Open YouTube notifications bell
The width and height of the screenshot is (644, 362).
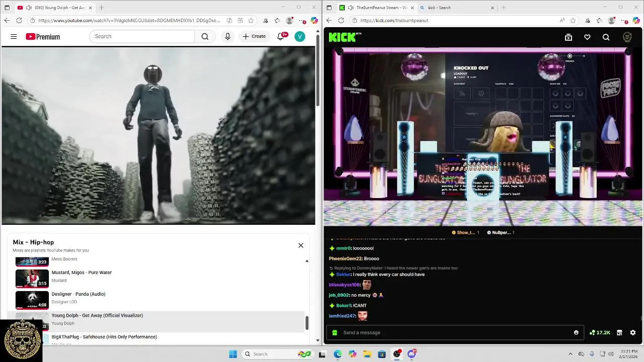pyautogui.click(x=281, y=36)
